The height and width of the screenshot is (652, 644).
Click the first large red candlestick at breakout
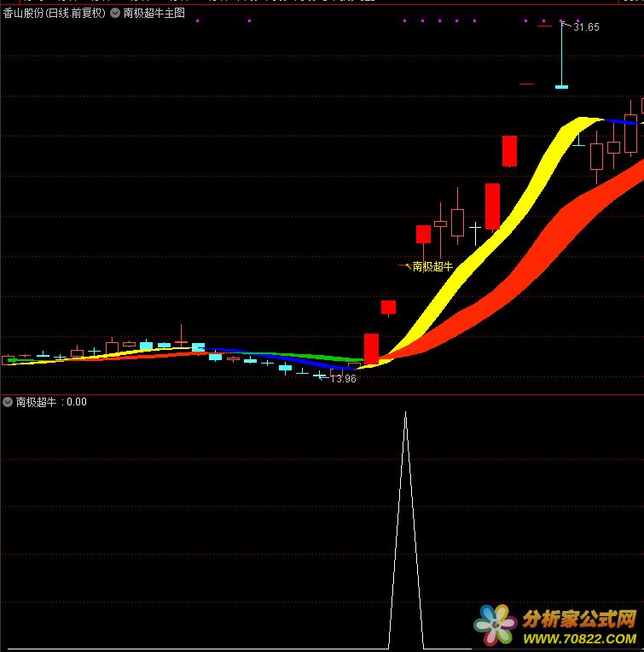[371, 349]
